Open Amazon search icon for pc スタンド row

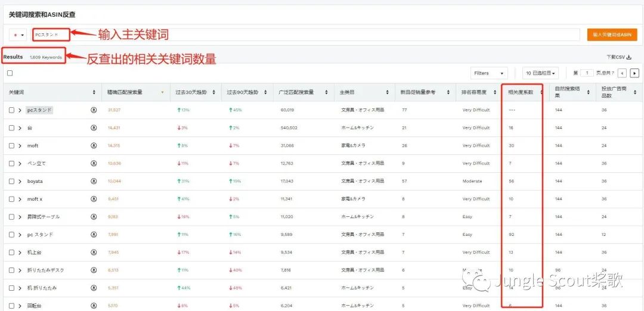pos(94,234)
